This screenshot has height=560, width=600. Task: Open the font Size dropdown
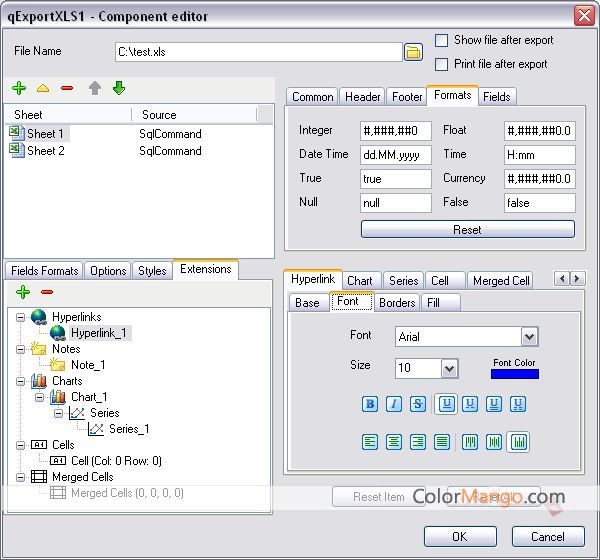coord(449,368)
